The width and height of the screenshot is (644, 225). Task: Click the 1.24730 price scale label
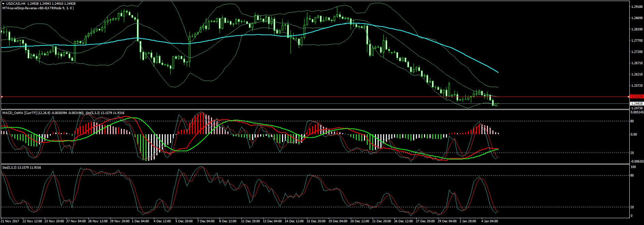pyautogui.click(x=637, y=108)
